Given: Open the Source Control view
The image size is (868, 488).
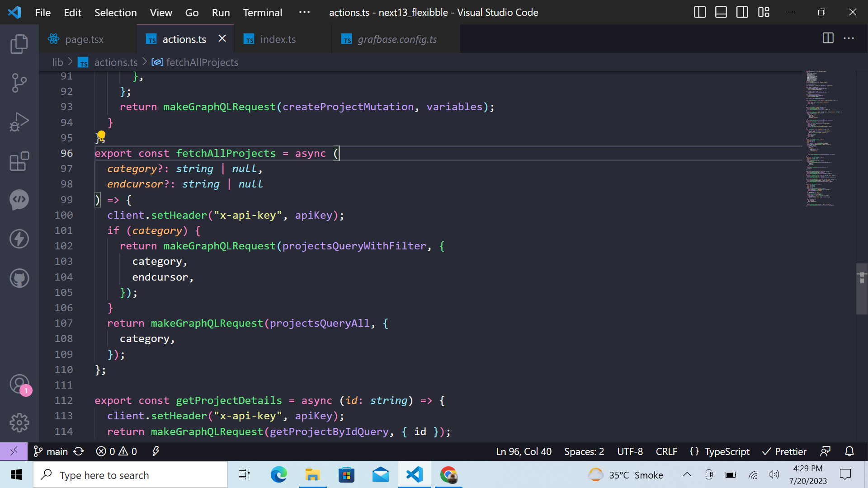Looking at the screenshot, I should click(x=19, y=83).
